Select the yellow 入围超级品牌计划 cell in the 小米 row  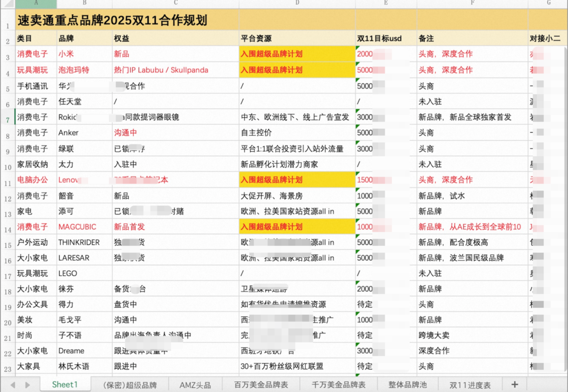[x=297, y=54]
